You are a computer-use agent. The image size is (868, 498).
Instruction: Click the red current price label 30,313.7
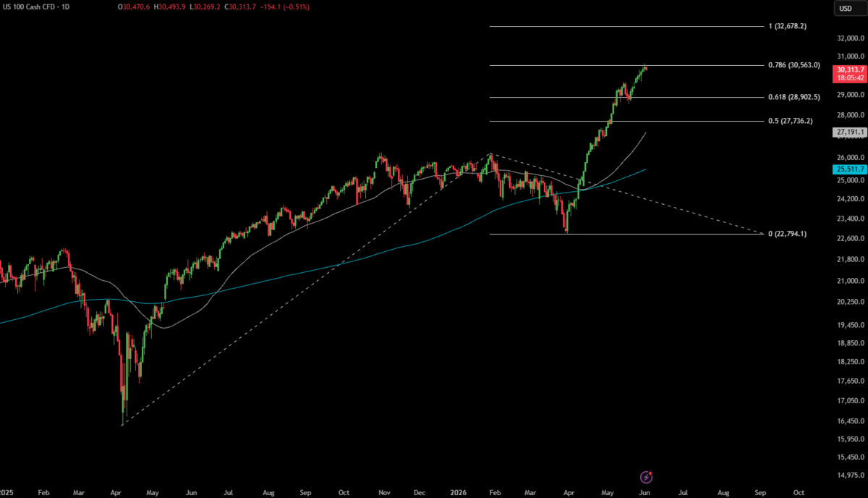click(848, 69)
